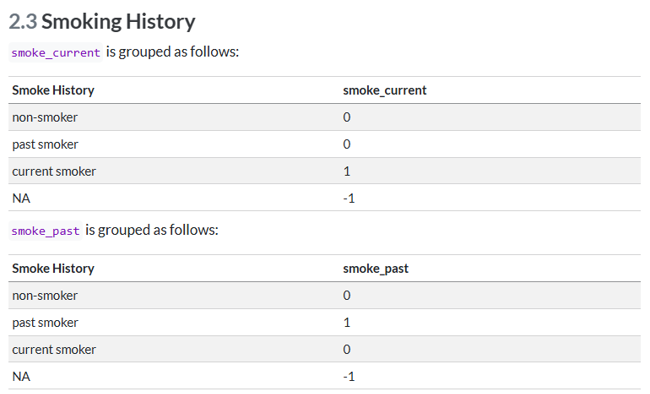Select the 'smoke_current' column header
This screenshot has height=394, width=650.
pyautogui.click(x=384, y=90)
